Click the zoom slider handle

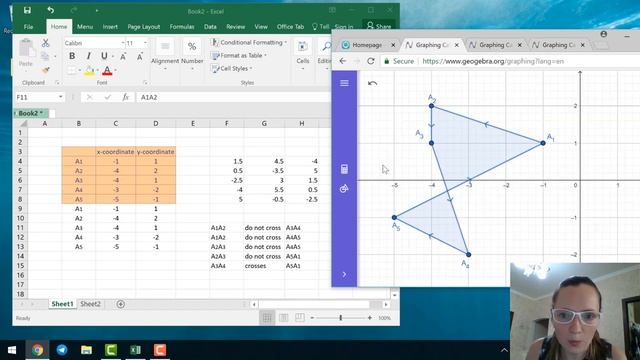340,318
